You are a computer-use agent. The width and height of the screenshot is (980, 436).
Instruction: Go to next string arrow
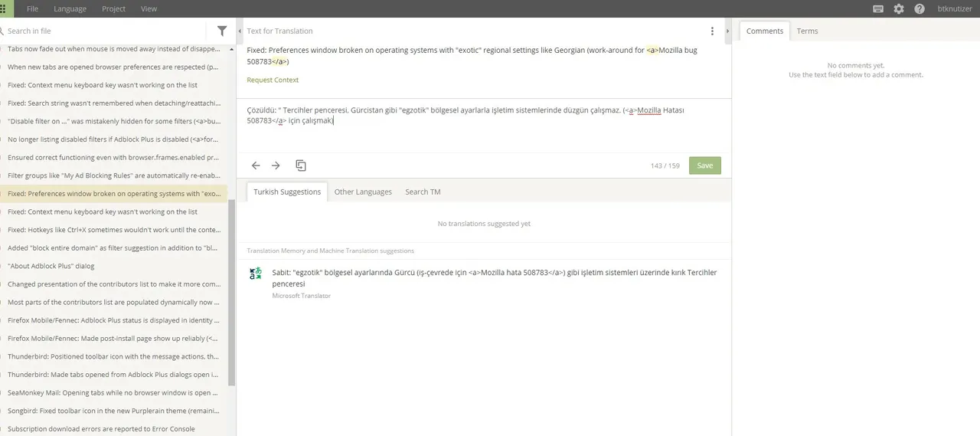(276, 166)
